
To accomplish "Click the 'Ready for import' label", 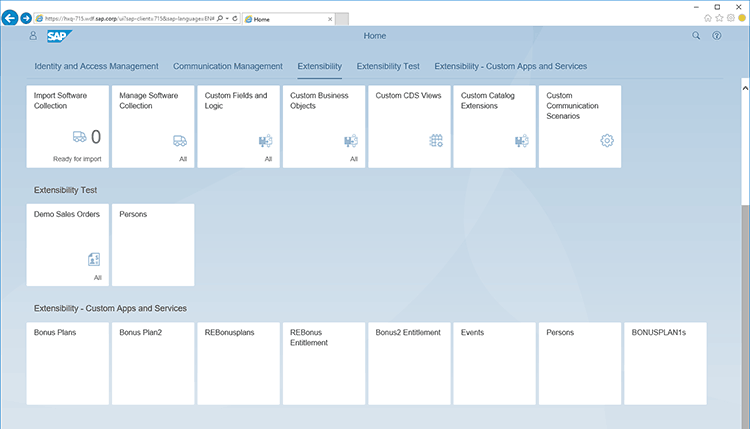I will point(77,159).
